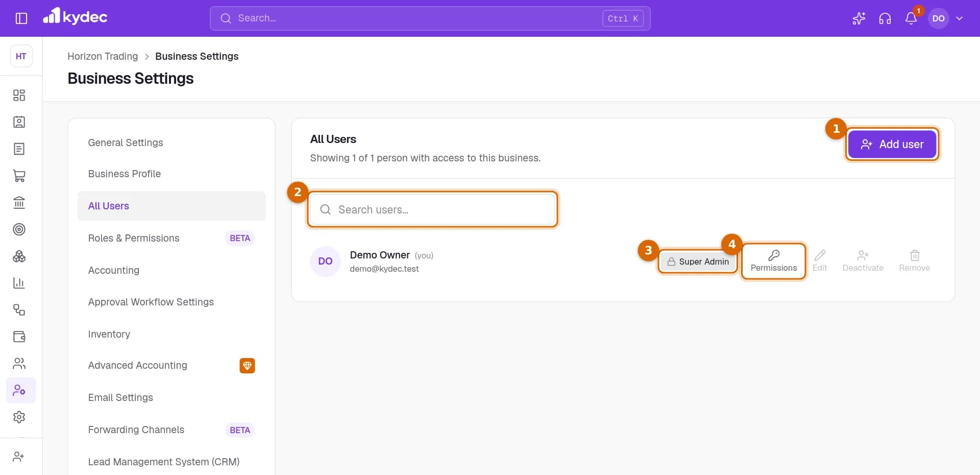Open Accounting settings section

pos(171,270)
